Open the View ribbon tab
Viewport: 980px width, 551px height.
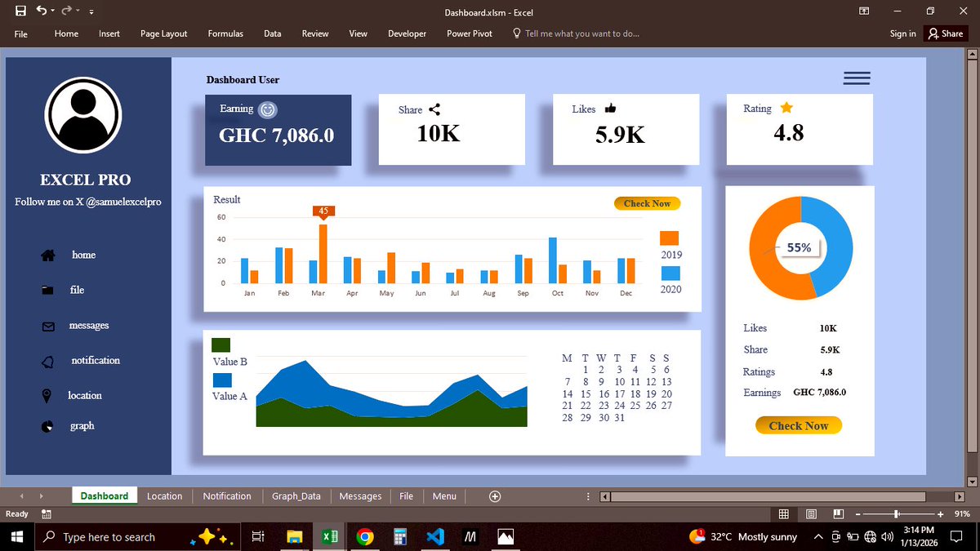(358, 33)
